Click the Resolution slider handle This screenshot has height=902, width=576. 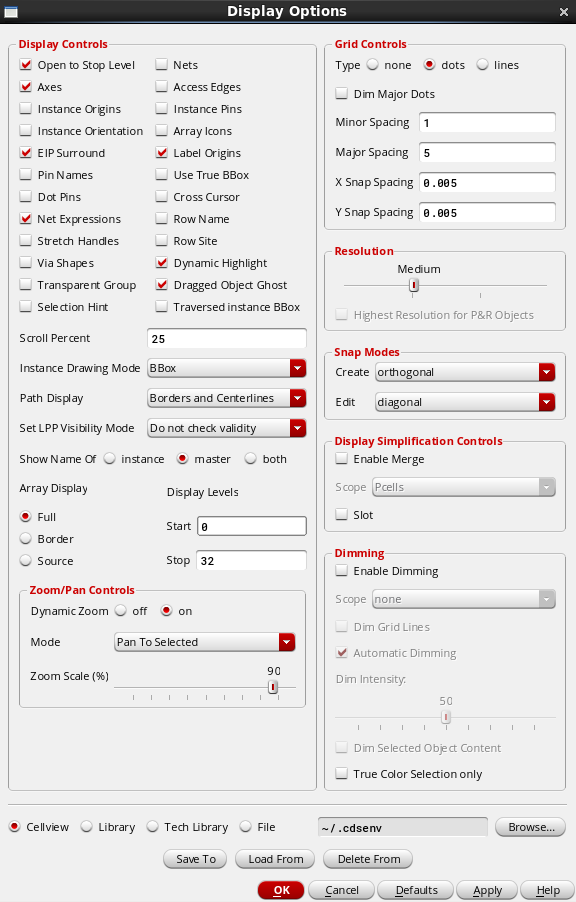pyautogui.click(x=413, y=285)
